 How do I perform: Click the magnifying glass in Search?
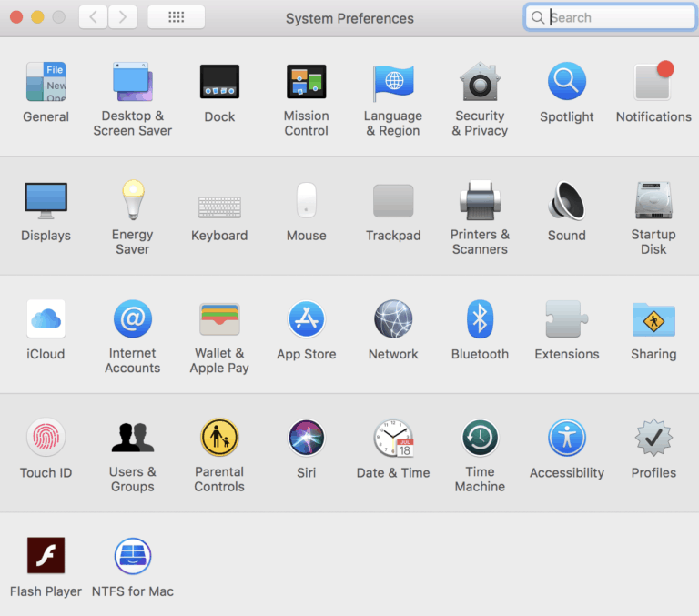pos(538,18)
